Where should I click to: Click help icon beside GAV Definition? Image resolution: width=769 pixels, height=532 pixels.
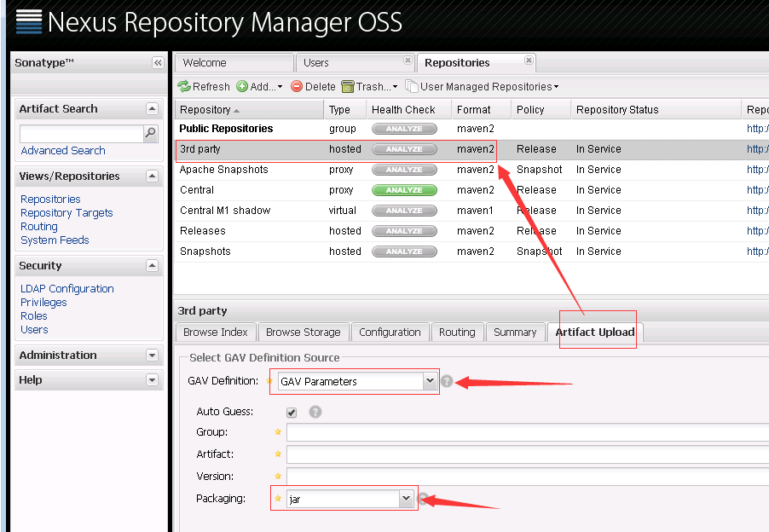[x=447, y=381]
